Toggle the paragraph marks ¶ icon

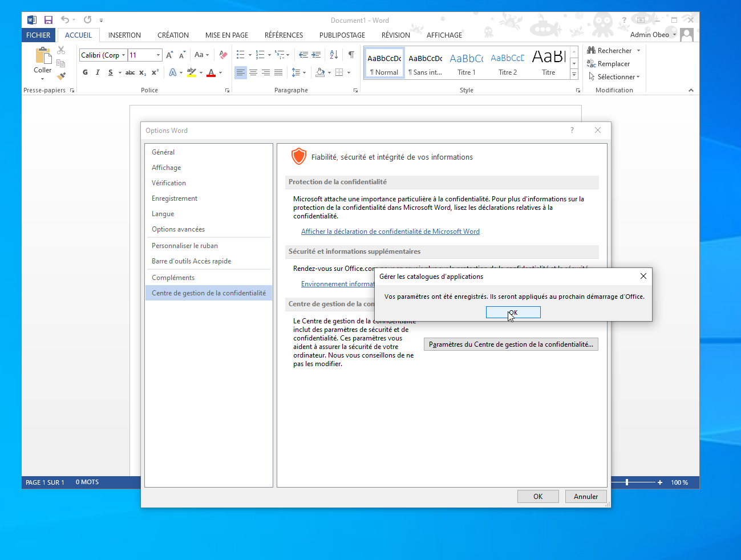tap(351, 55)
